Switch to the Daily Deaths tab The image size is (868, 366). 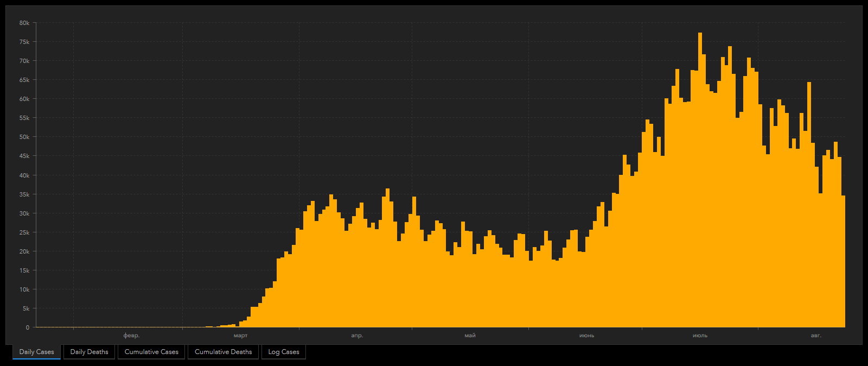[x=89, y=352]
